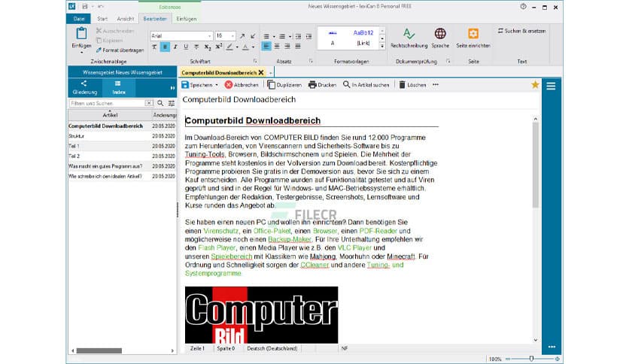Switch to the Ansicht ribbon tab

tap(125, 19)
